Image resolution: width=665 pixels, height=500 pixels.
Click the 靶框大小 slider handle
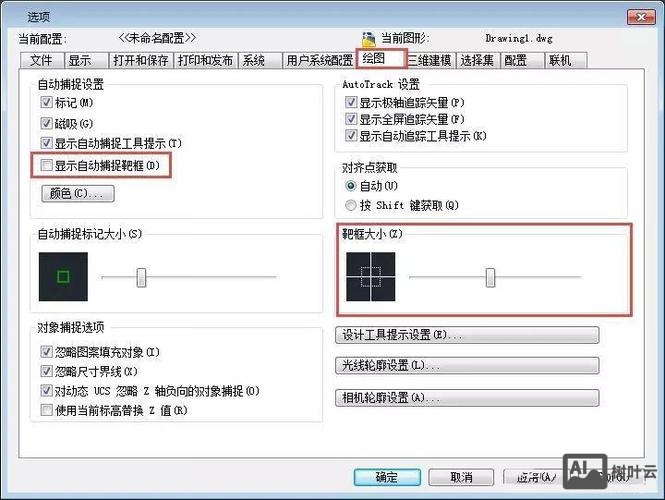(490, 277)
